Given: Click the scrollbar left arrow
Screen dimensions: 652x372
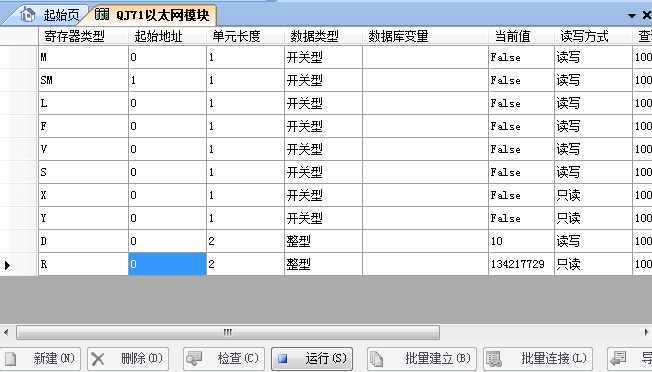Looking at the screenshot, I should (x=6, y=332).
